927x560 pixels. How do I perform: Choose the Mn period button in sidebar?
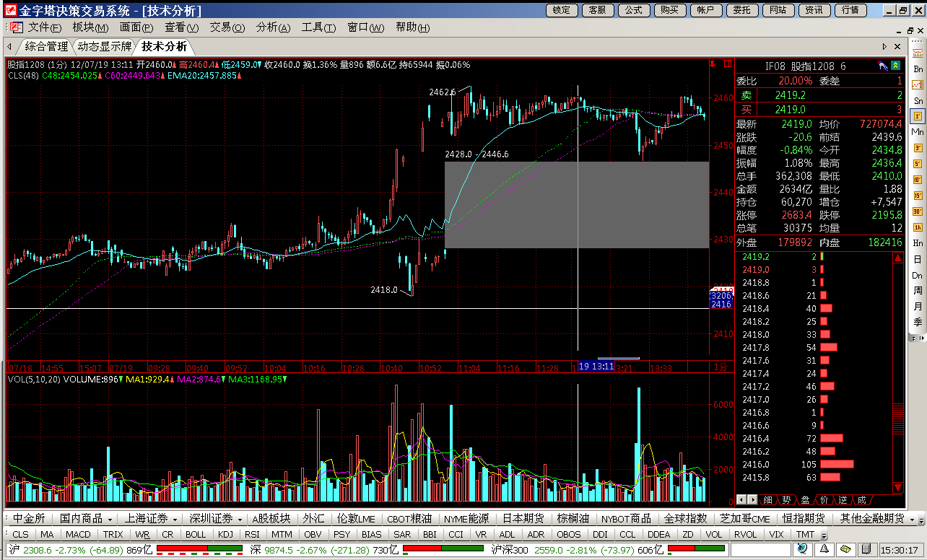918,132
